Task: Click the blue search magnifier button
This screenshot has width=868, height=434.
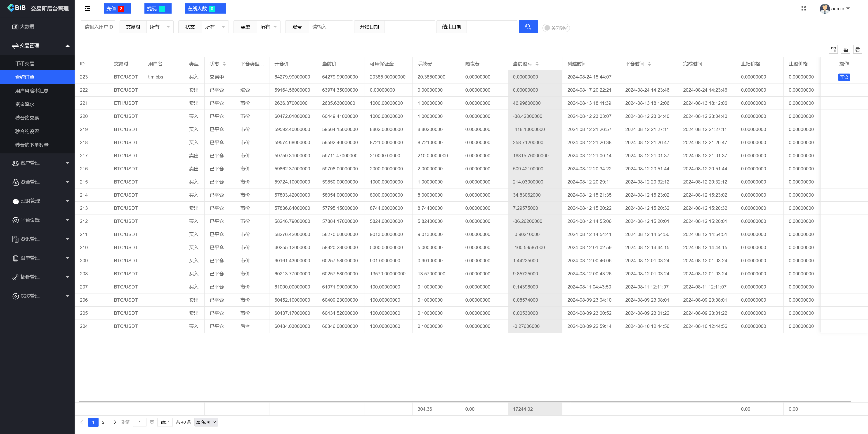Action: point(528,27)
